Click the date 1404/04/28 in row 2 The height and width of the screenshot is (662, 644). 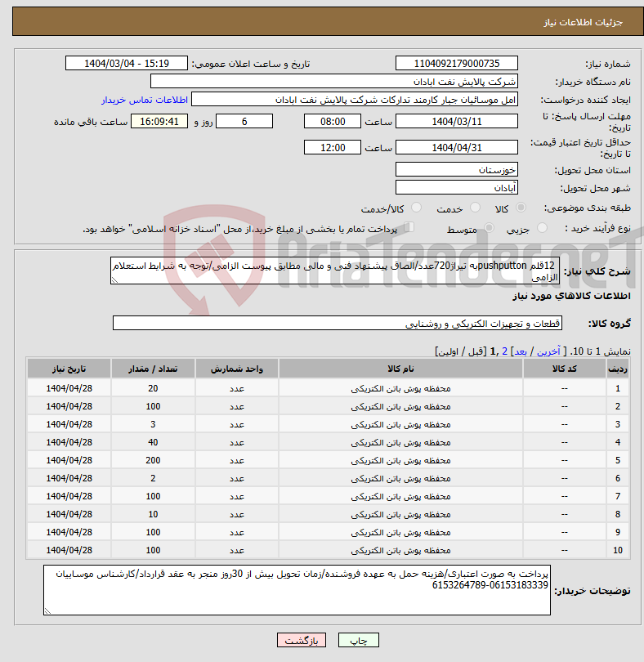point(69,406)
